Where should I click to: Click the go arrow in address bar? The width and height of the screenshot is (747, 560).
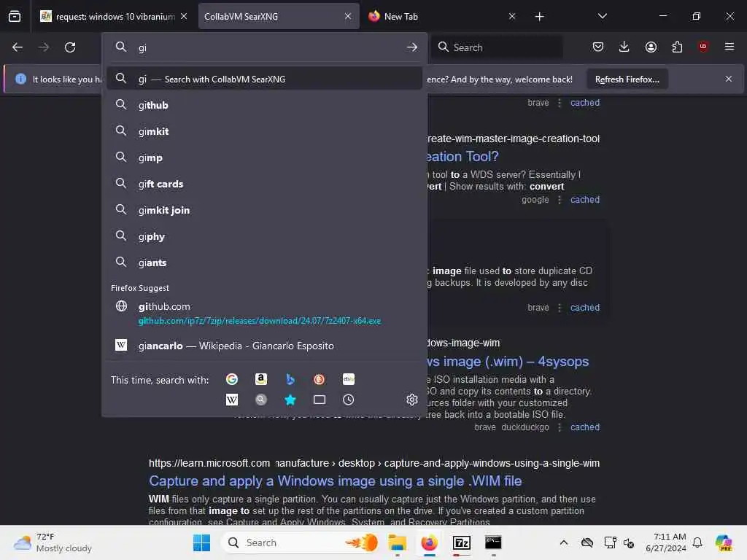click(412, 47)
